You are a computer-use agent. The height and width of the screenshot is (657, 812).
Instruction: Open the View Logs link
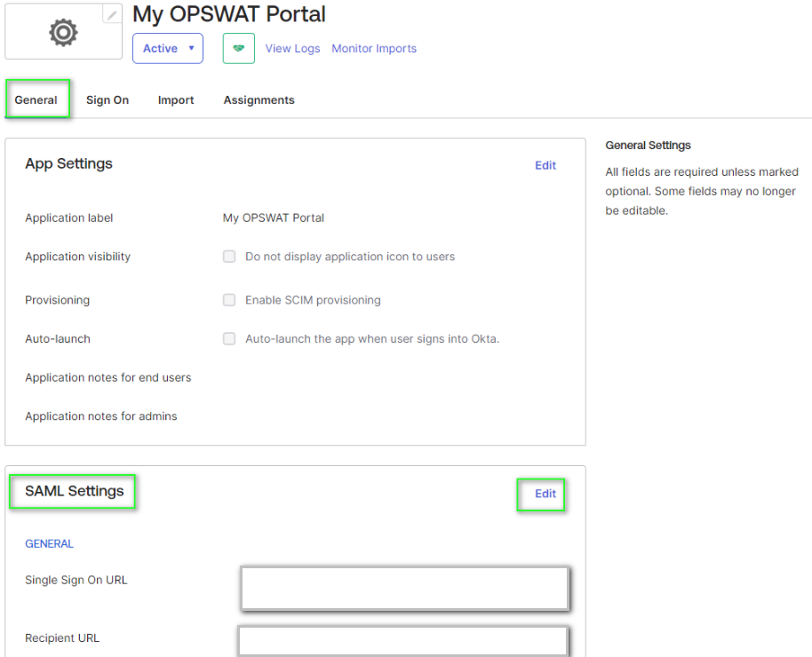coord(292,48)
